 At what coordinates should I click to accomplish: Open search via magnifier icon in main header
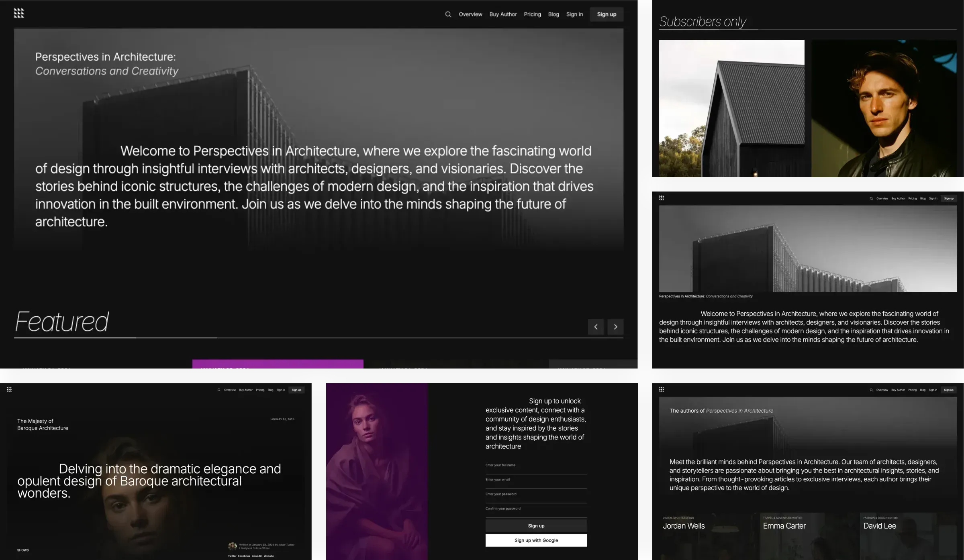448,14
